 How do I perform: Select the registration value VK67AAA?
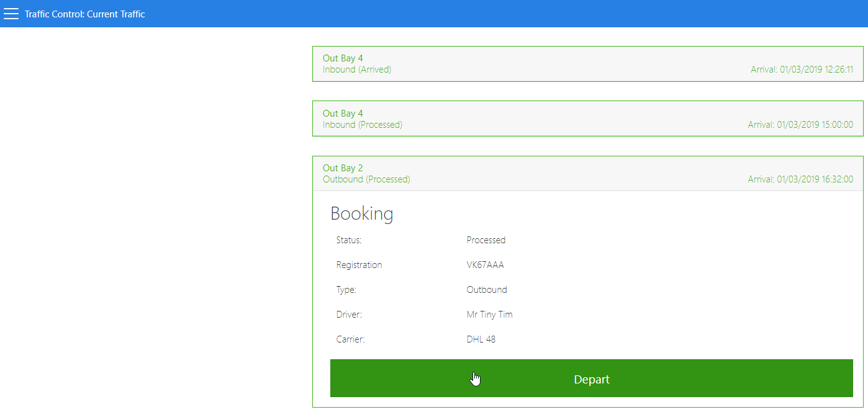point(485,265)
